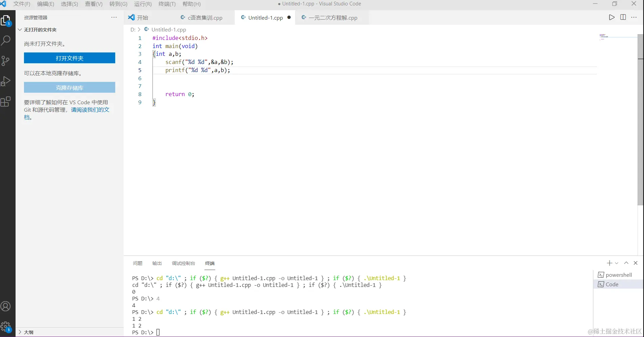Show the 调试控制台 debug console tab

click(183, 263)
